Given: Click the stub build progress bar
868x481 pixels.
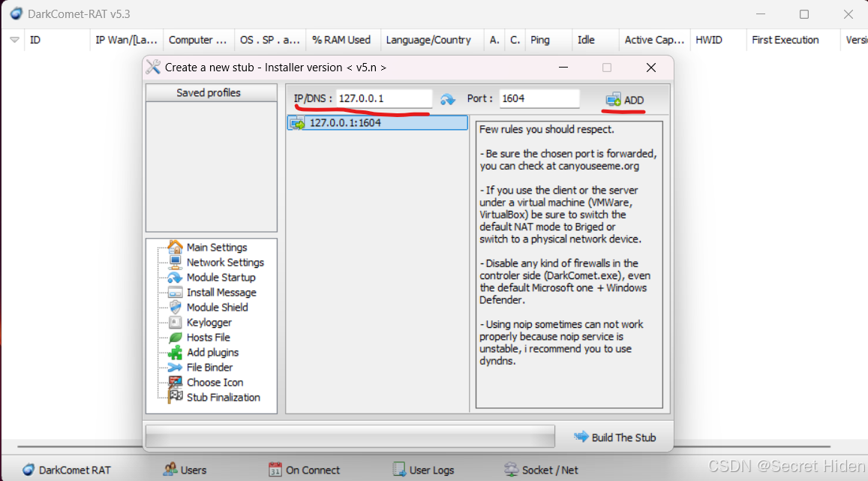Looking at the screenshot, I should (x=350, y=436).
